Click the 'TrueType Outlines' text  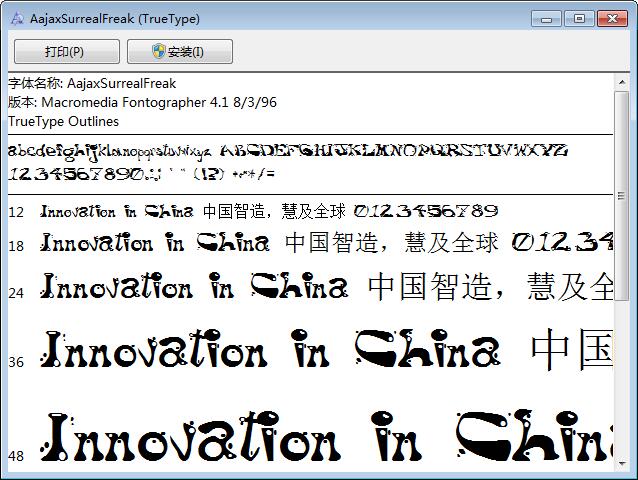tap(63, 121)
